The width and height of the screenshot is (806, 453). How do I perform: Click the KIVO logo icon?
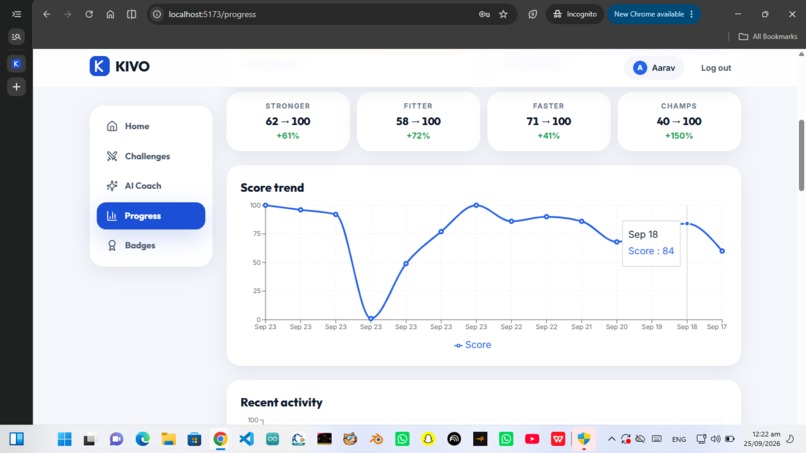[x=99, y=66]
